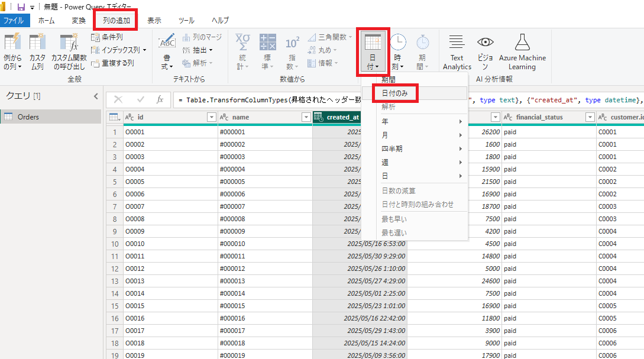Viewport: 644px width, 359px height.
Task: Click the created_at column header
Action: click(x=343, y=118)
